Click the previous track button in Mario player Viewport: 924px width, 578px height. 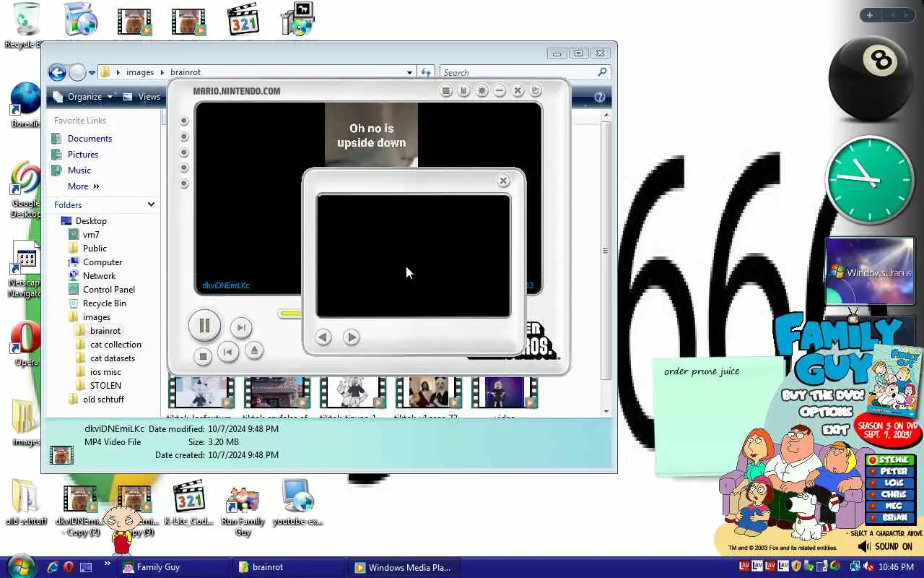coord(227,352)
